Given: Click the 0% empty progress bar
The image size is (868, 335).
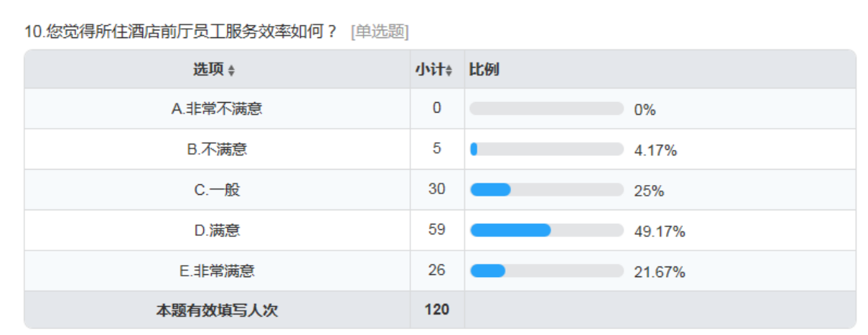Looking at the screenshot, I should coord(547,109).
